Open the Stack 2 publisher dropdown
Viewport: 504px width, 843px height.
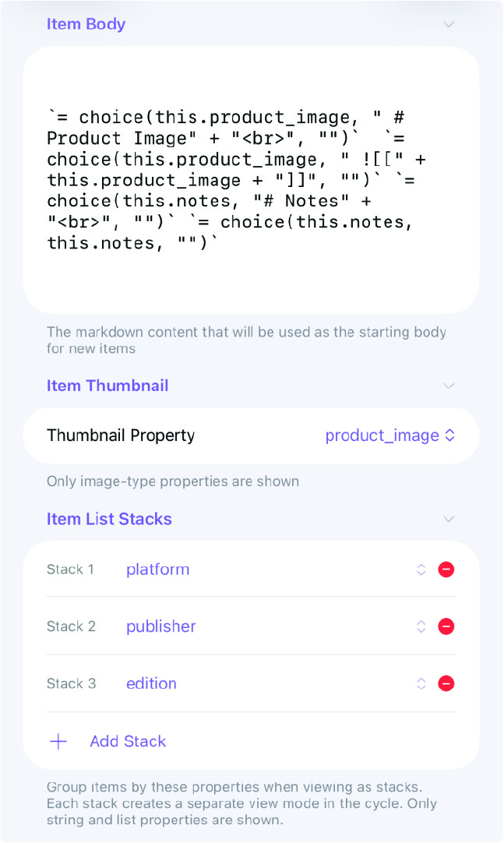click(160, 626)
